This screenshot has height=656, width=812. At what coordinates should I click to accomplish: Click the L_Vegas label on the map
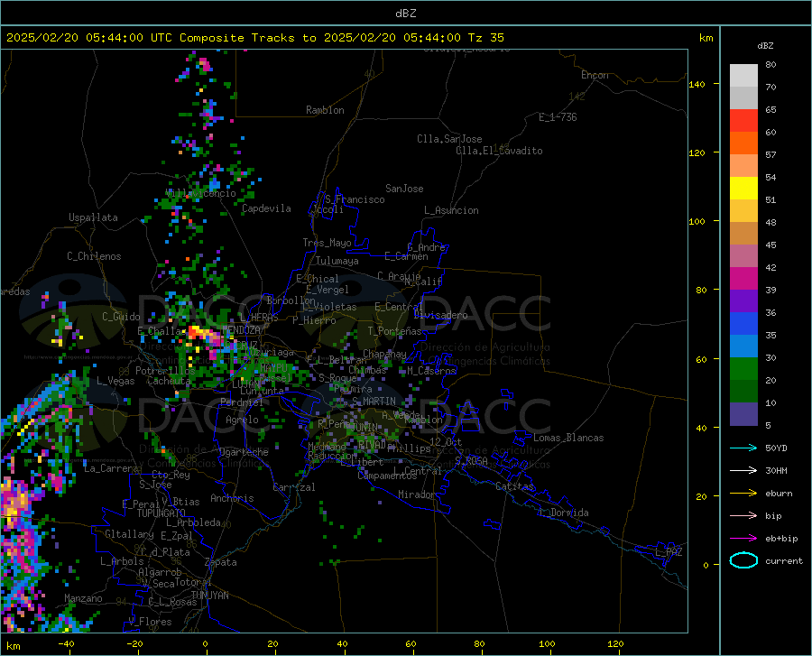(x=115, y=381)
